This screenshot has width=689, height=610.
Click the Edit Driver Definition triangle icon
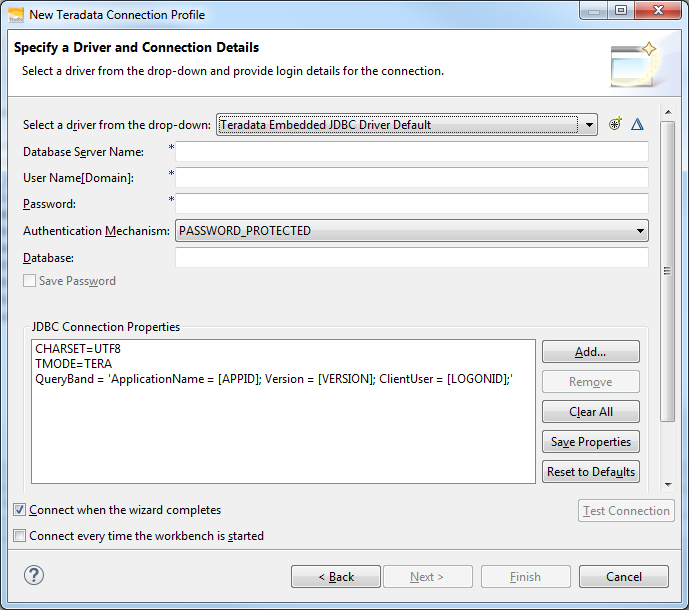coord(637,124)
